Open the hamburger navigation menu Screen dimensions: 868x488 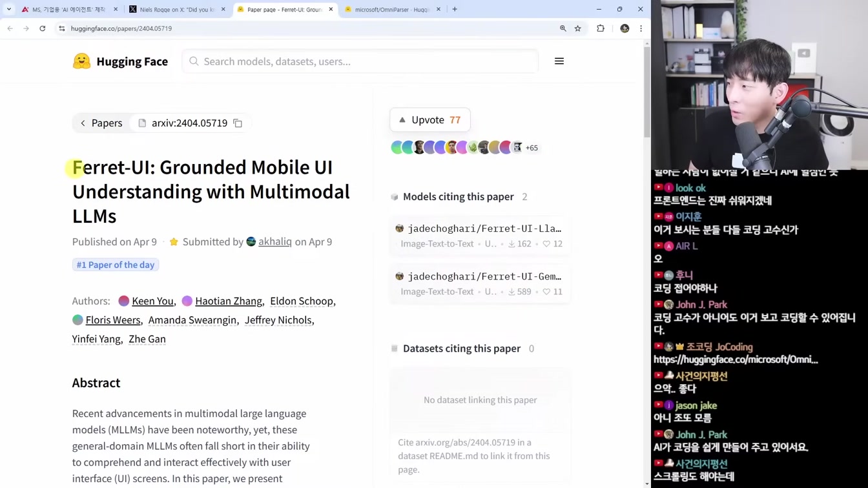tap(559, 61)
